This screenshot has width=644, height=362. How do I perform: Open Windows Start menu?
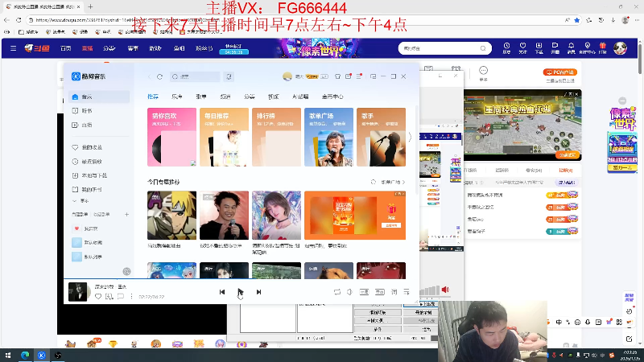(8, 356)
